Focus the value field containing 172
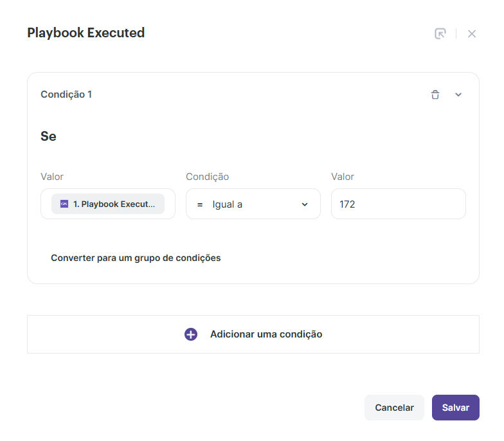 pyautogui.click(x=398, y=204)
